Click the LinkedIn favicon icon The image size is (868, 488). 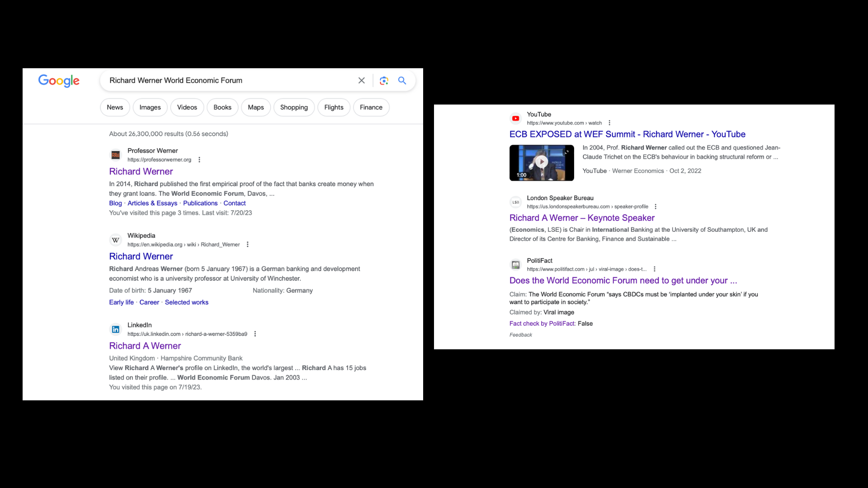coord(116,329)
